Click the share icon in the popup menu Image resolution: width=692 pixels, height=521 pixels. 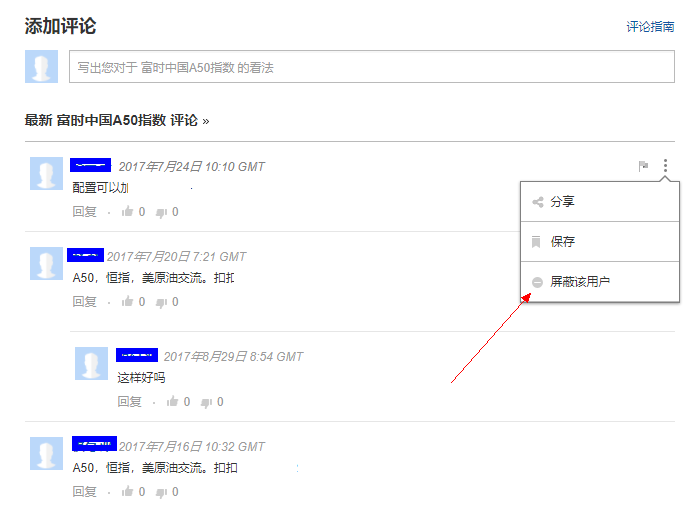(537, 202)
